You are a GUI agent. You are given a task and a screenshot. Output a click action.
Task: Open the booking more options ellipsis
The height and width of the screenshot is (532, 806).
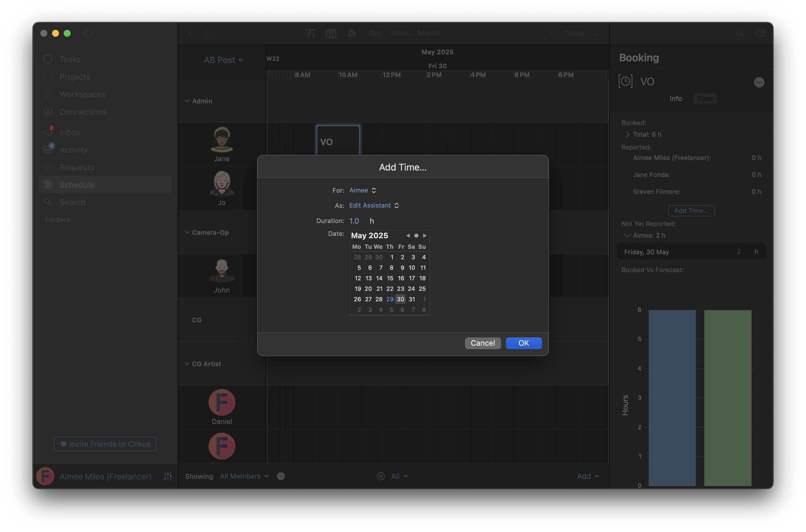pyautogui.click(x=759, y=82)
